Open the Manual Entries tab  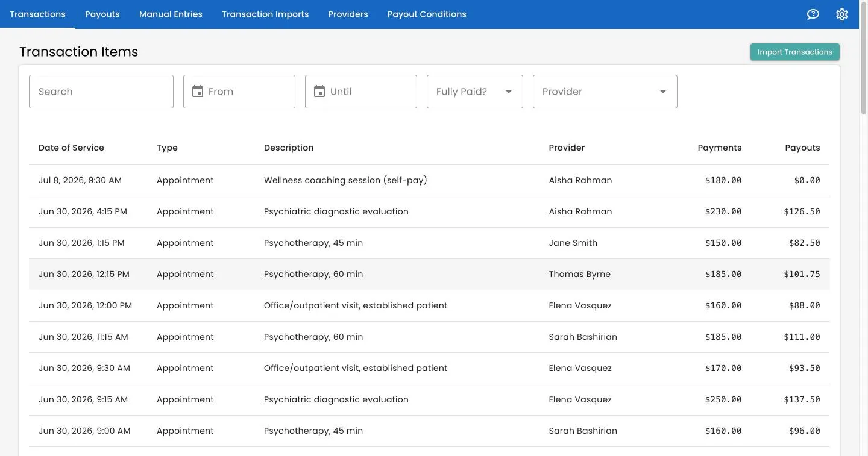171,14
